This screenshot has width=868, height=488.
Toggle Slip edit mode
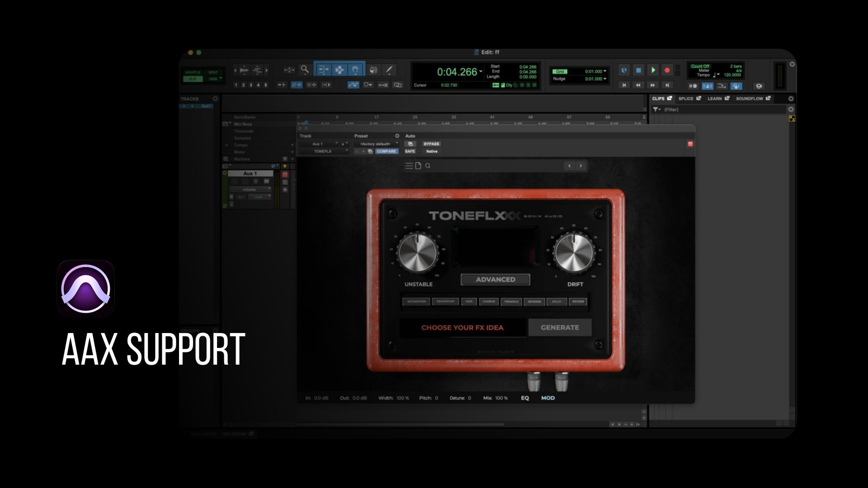tap(193, 79)
